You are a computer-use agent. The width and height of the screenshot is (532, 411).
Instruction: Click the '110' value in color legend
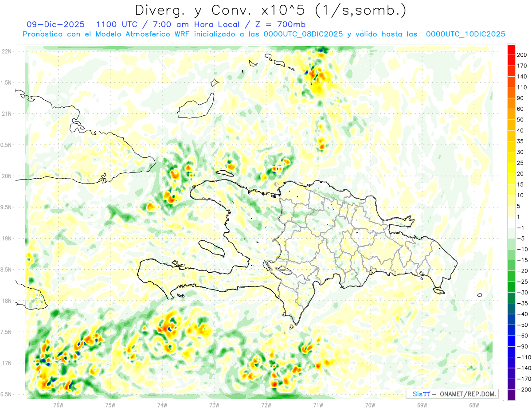coord(522,87)
